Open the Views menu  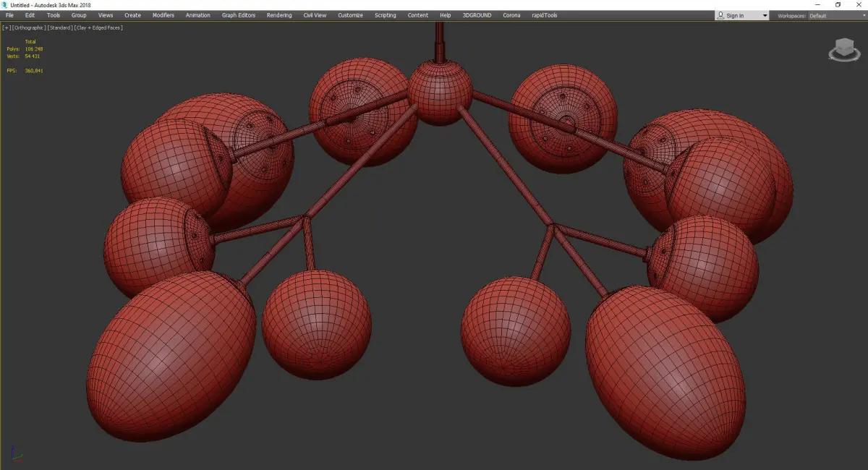tap(106, 15)
